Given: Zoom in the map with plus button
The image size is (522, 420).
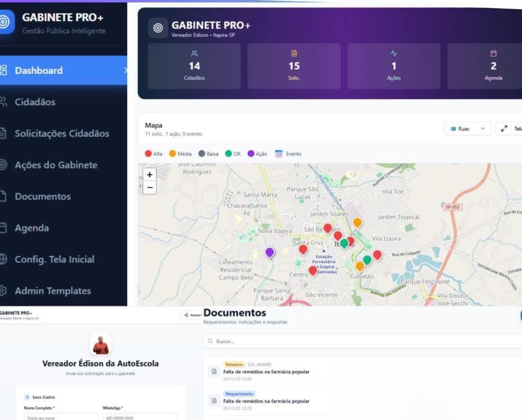Looking at the screenshot, I should [150, 175].
